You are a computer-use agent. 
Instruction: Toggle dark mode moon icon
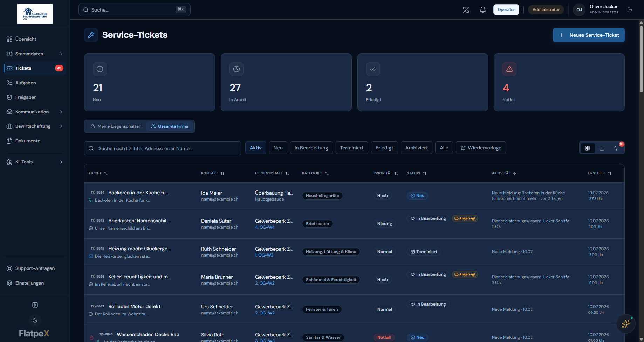(35, 320)
